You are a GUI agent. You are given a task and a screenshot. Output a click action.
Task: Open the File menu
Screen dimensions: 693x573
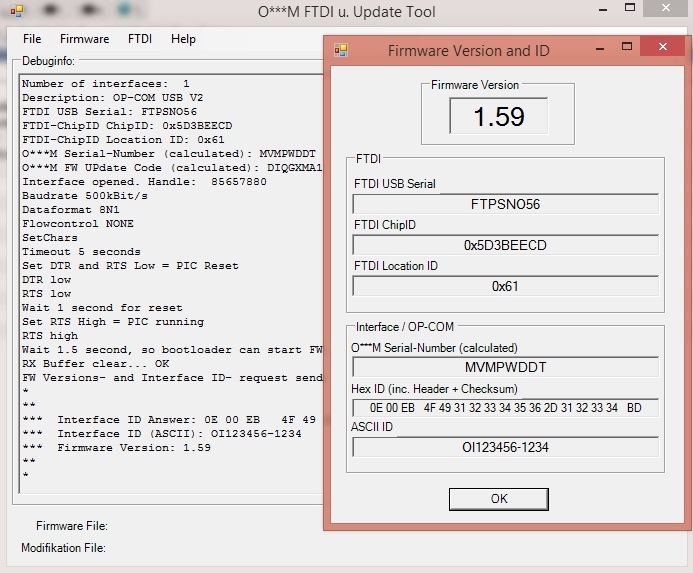(32, 39)
